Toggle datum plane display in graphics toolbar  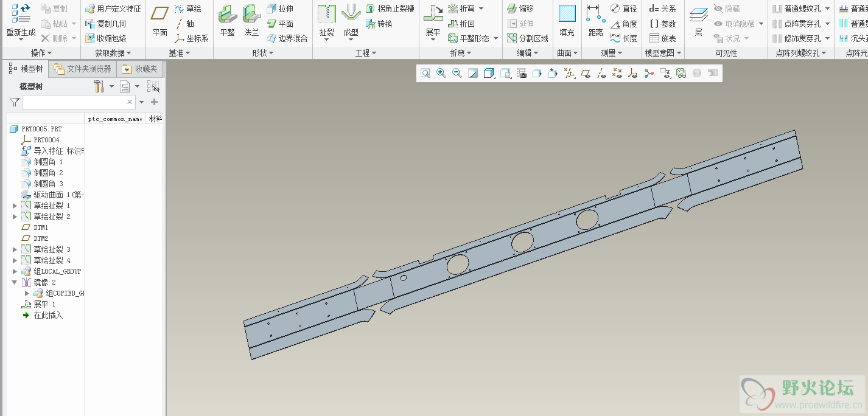point(586,73)
